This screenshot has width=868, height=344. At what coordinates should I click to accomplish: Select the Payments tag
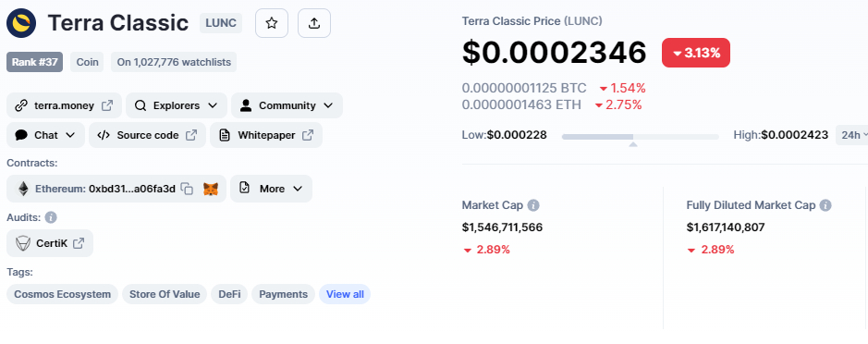click(x=283, y=294)
